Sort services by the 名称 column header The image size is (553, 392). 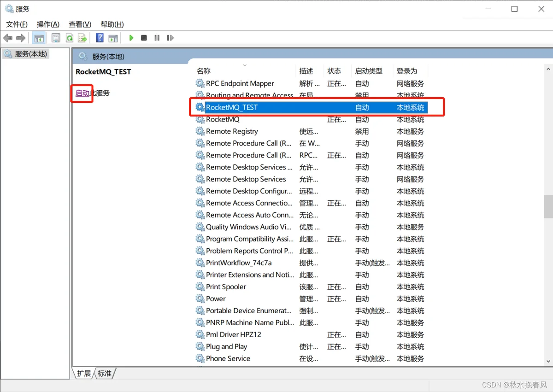(204, 71)
